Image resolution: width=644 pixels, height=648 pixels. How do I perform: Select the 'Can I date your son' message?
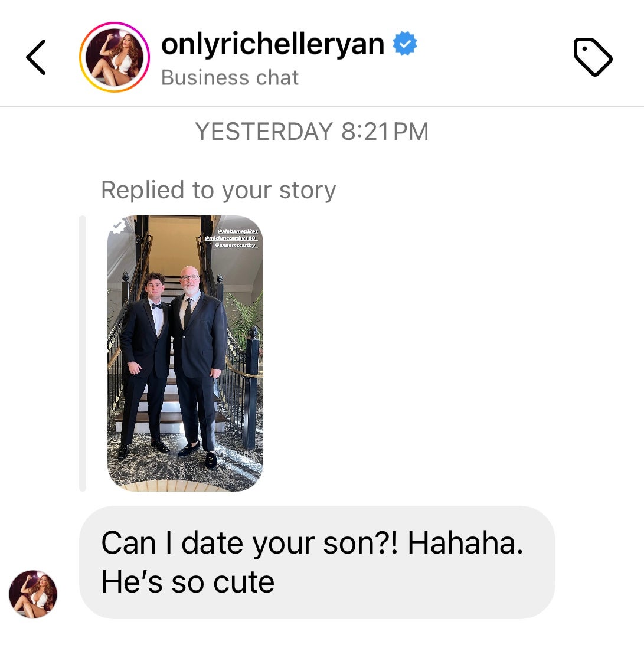[x=317, y=562]
